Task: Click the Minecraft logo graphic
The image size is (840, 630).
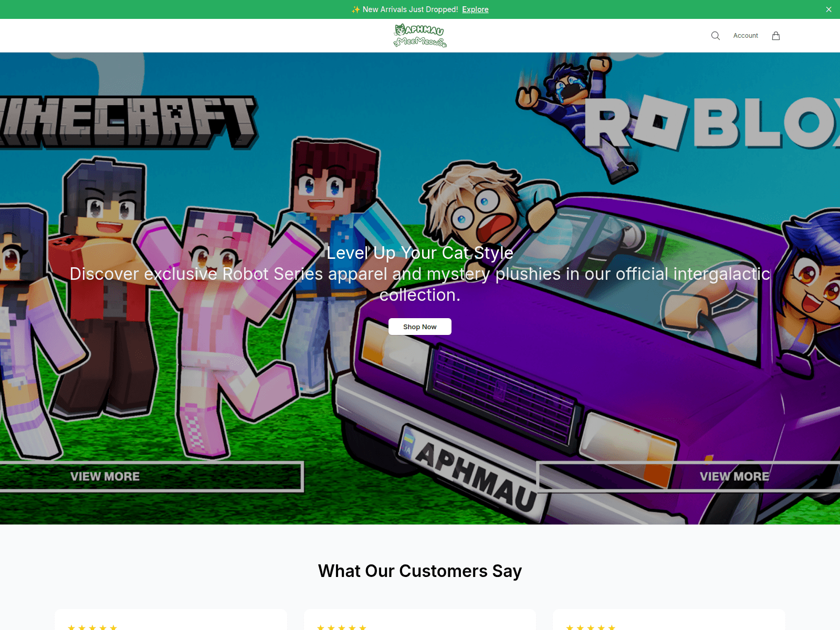Action: (x=129, y=122)
